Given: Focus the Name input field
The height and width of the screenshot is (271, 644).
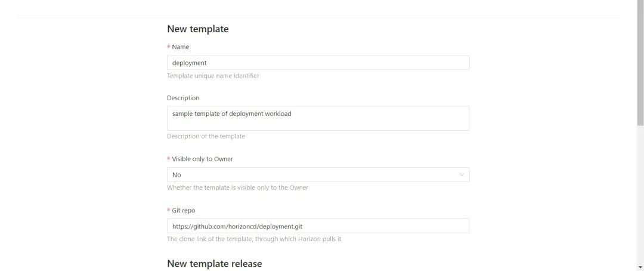Looking at the screenshot, I should pos(318,63).
